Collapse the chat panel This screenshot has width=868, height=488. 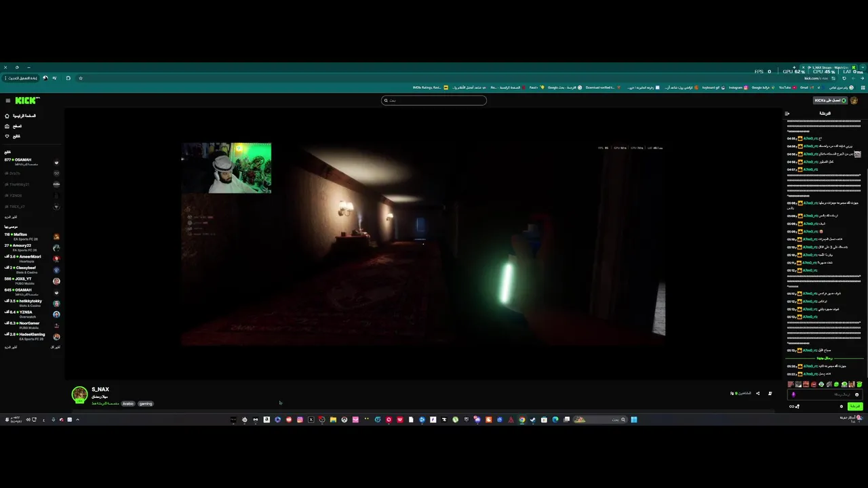coord(787,113)
